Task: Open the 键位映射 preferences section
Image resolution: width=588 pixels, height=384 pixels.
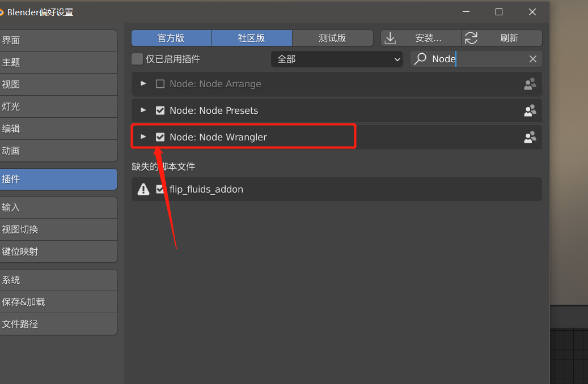Action: coord(58,252)
